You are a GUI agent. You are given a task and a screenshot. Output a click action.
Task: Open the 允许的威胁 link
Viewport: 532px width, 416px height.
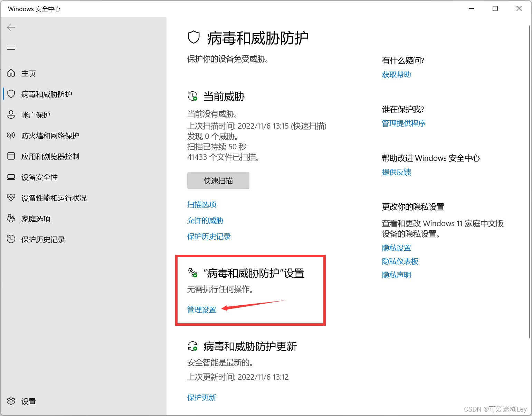205,220
